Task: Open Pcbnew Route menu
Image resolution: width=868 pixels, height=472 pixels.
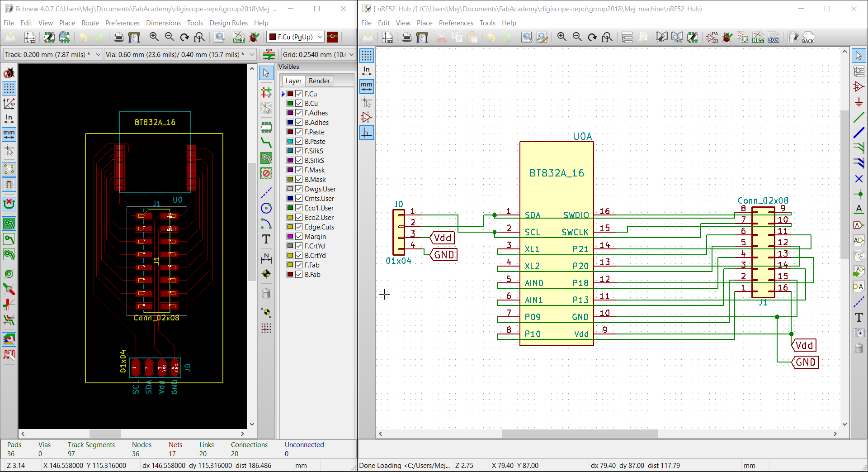Action: (x=90, y=23)
